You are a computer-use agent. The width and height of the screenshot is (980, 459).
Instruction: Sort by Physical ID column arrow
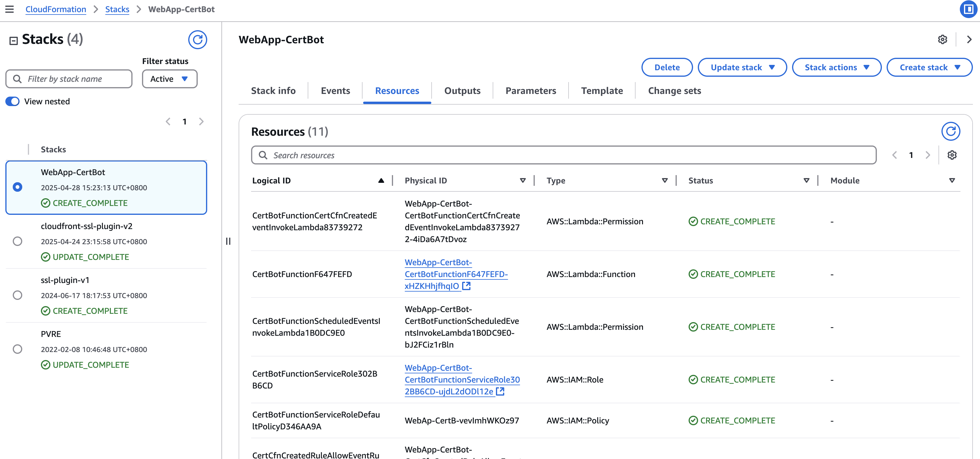523,181
